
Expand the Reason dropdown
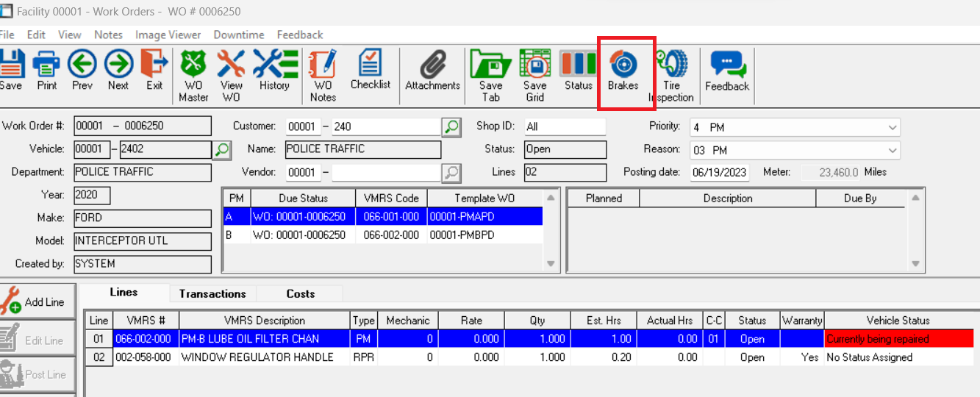[x=893, y=150]
